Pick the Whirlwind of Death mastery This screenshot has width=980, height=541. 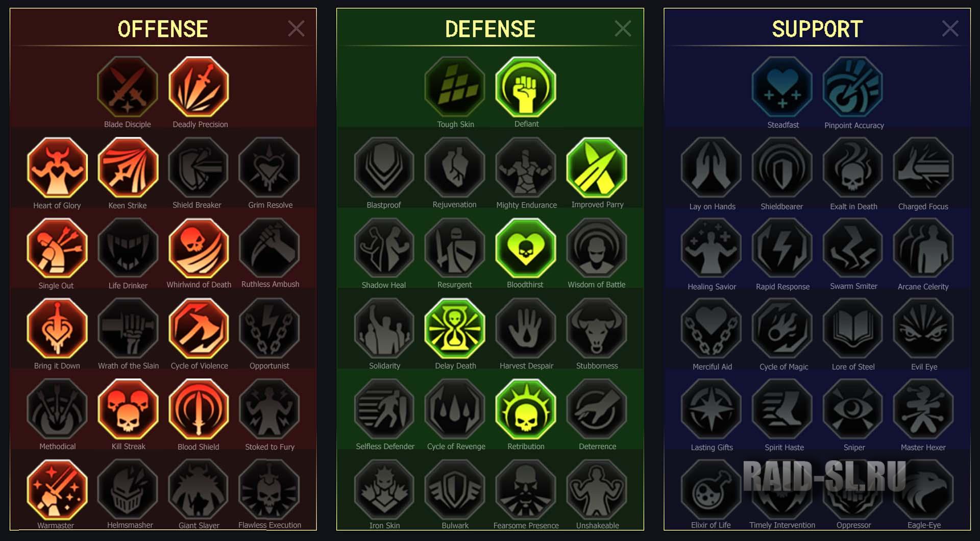point(199,248)
